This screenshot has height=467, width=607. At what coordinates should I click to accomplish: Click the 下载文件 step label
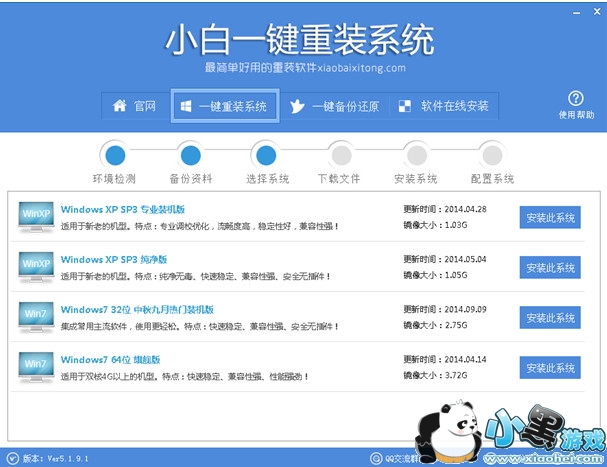click(339, 179)
